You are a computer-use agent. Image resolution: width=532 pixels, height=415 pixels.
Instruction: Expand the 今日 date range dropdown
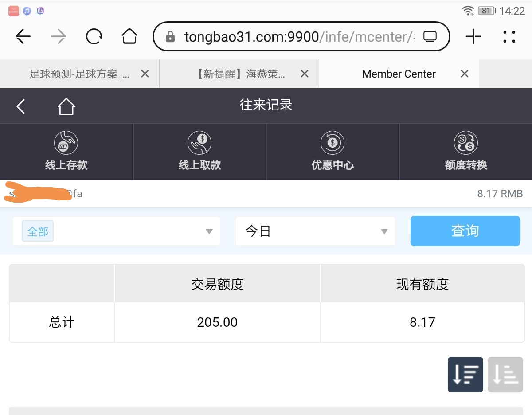pyautogui.click(x=315, y=231)
